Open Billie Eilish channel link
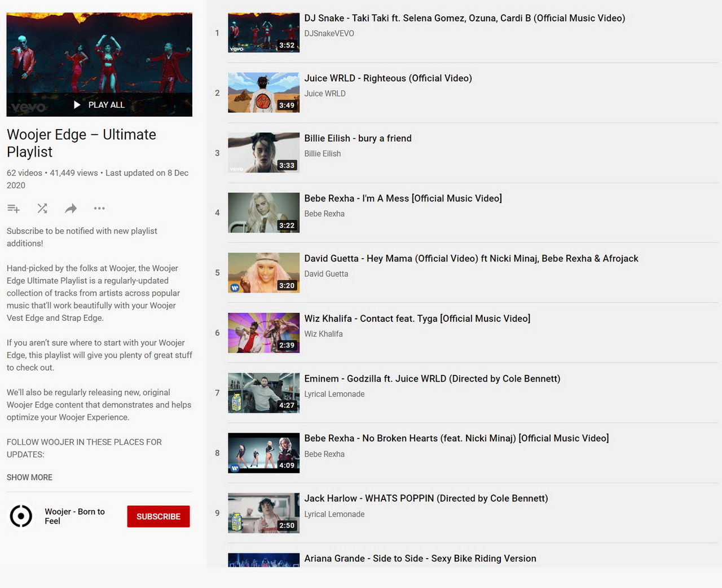The image size is (722, 588). [x=323, y=153]
